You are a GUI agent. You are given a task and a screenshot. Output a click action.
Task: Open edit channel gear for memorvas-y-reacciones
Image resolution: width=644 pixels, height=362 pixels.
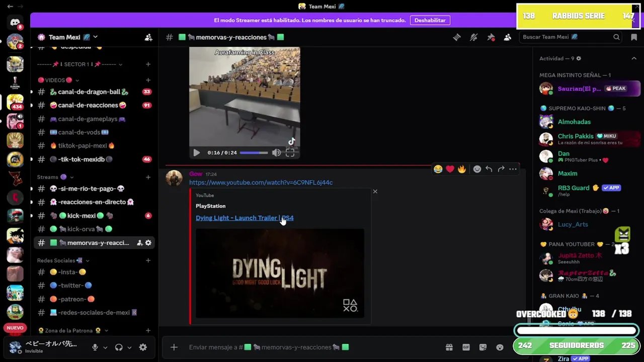[148, 243]
